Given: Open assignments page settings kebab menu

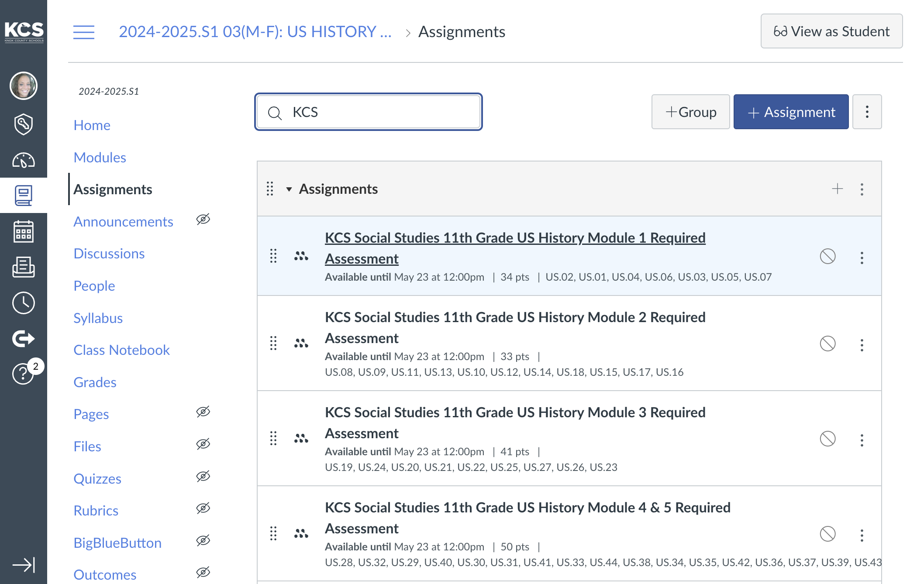Looking at the screenshot, I should [x=867, y=112].
